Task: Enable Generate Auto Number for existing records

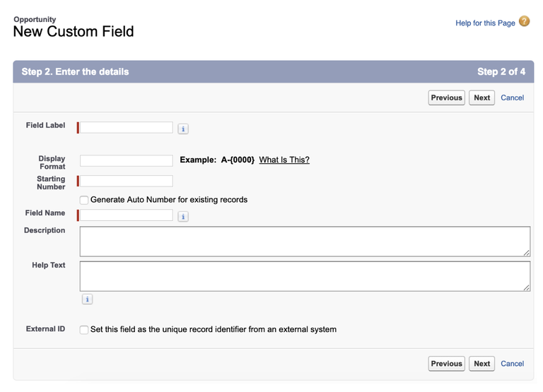Action: coord(84,200)
